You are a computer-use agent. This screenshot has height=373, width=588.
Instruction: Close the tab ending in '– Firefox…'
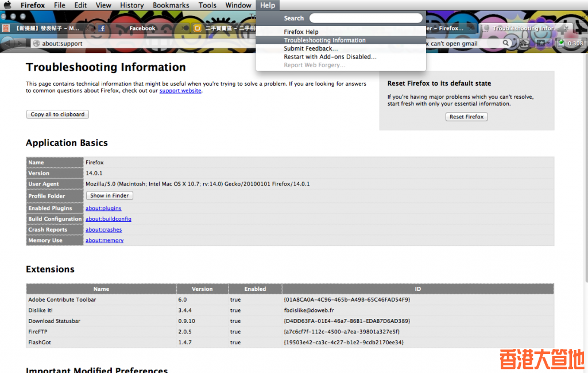471,28
